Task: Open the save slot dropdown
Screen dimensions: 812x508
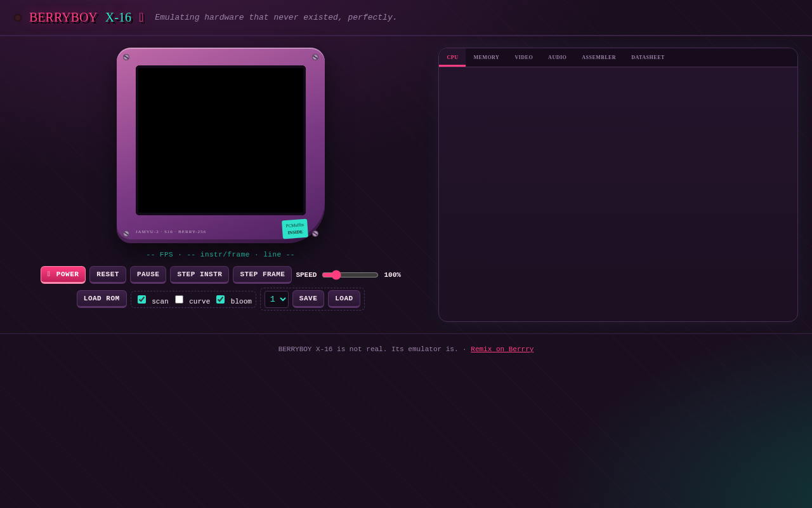Action: tap(277, 299)
